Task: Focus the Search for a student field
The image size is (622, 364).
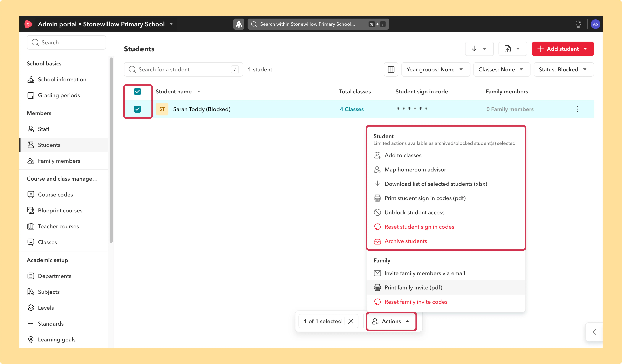Action: (183, 69)
